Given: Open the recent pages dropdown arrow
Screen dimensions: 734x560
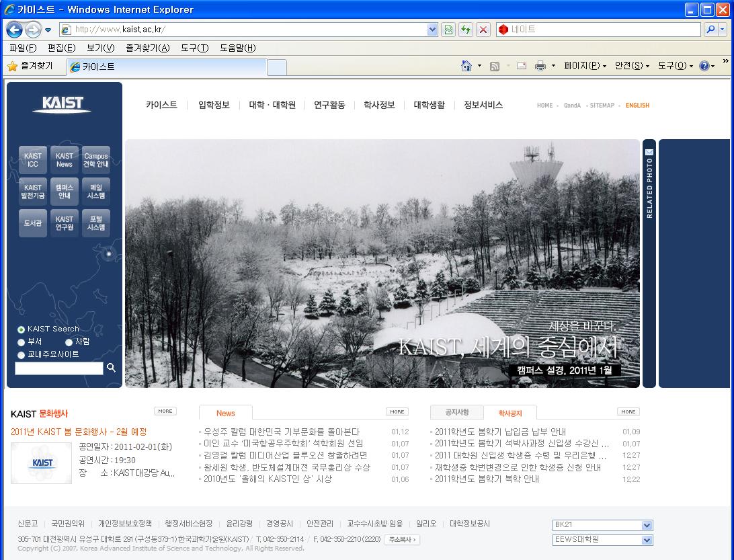Looking at the screenshot, I should (x=48, y=30).
